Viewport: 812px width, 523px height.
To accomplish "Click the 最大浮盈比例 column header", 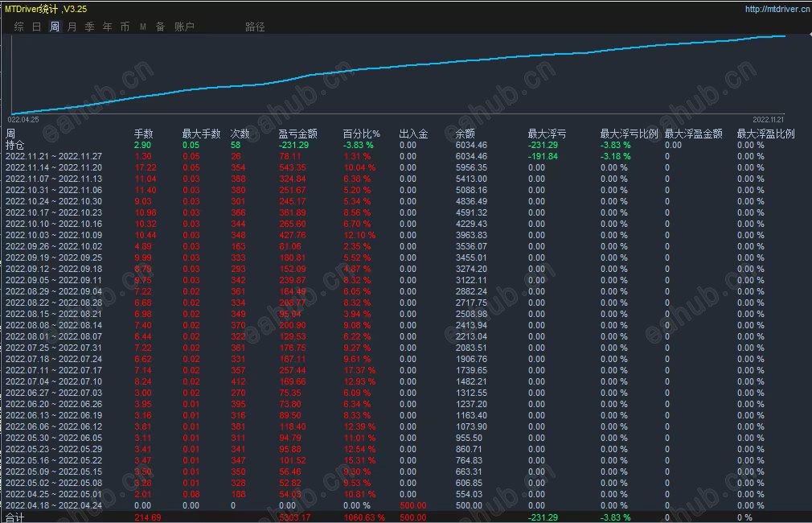I will 766,134.
